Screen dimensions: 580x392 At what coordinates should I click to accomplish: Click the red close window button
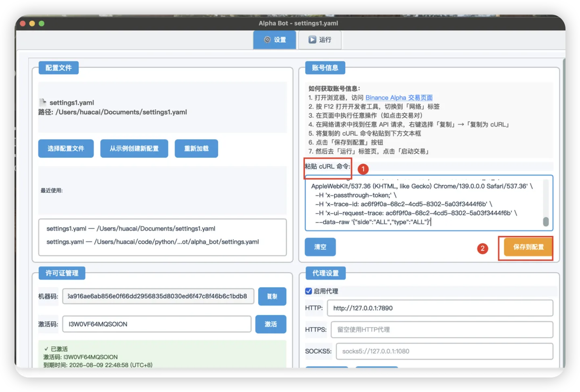(23, 23)
